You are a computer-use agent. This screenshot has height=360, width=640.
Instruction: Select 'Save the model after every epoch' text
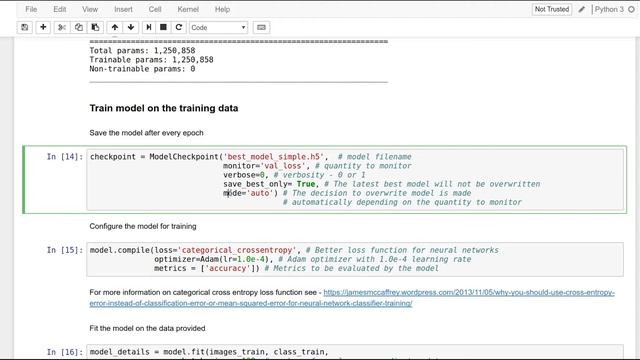pyautogui.click(x=146, y=133)
